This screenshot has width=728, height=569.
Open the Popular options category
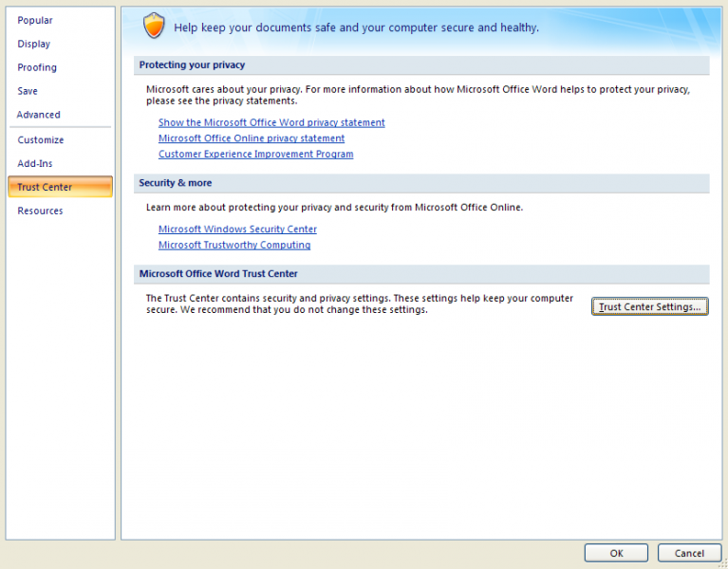35,20
